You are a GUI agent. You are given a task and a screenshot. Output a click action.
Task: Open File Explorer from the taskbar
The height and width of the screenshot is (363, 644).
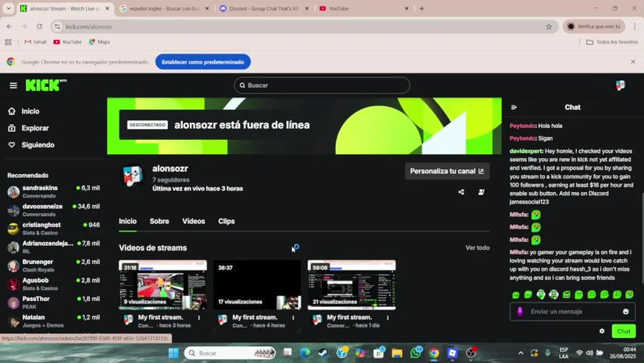click(397, 353)
